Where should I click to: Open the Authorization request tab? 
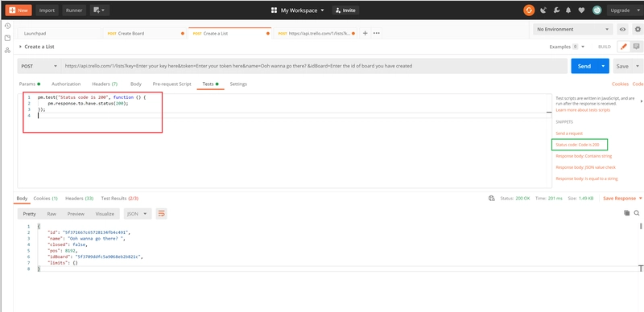tap(66, 84)
